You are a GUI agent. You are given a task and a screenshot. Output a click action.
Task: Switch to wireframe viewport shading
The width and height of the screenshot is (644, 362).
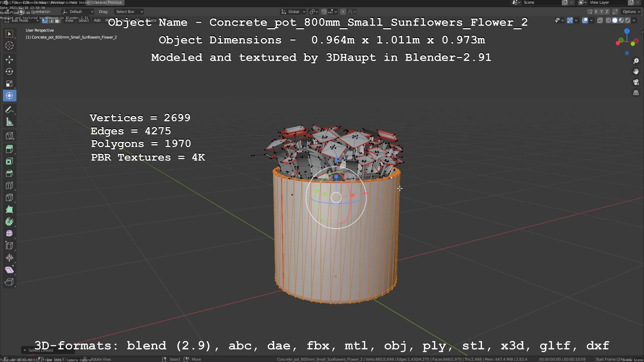tap(608, 20)
